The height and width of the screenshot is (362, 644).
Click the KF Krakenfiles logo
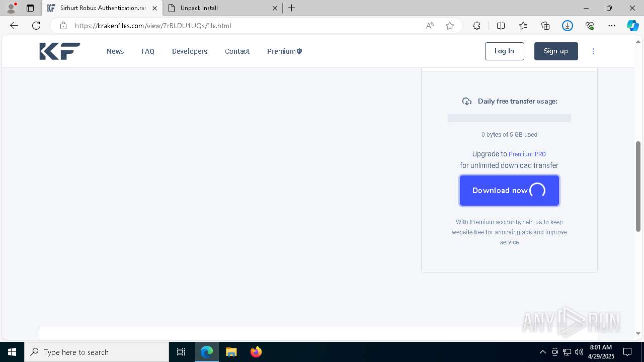[59, 51]
